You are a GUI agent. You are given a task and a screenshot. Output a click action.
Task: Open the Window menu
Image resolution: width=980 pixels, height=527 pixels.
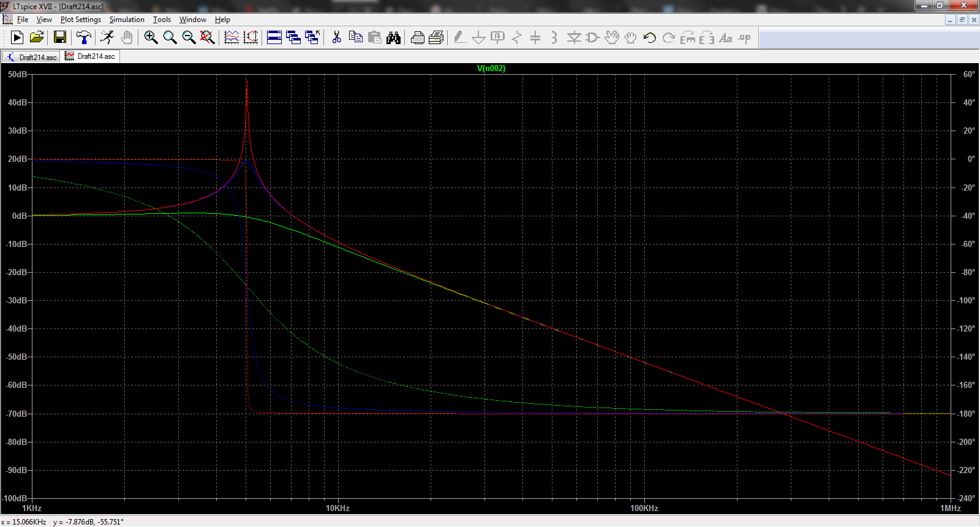192,20
